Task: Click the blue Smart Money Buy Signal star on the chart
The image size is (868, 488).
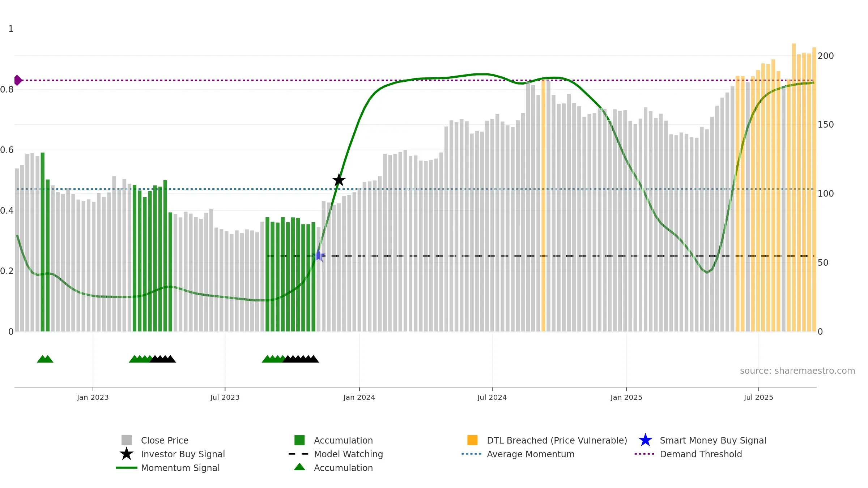Action: click(x=319, y=256)
